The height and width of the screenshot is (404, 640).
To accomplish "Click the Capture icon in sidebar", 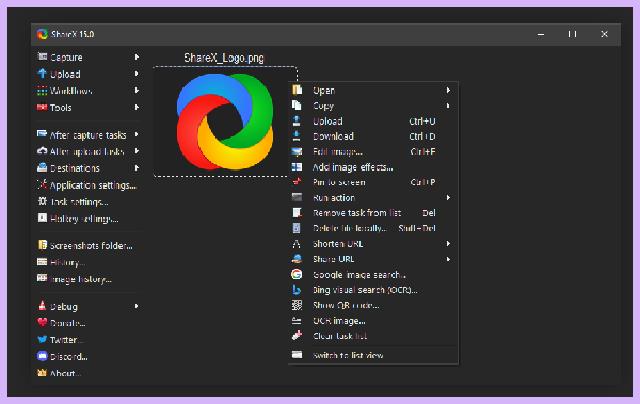I will [42, 57].
